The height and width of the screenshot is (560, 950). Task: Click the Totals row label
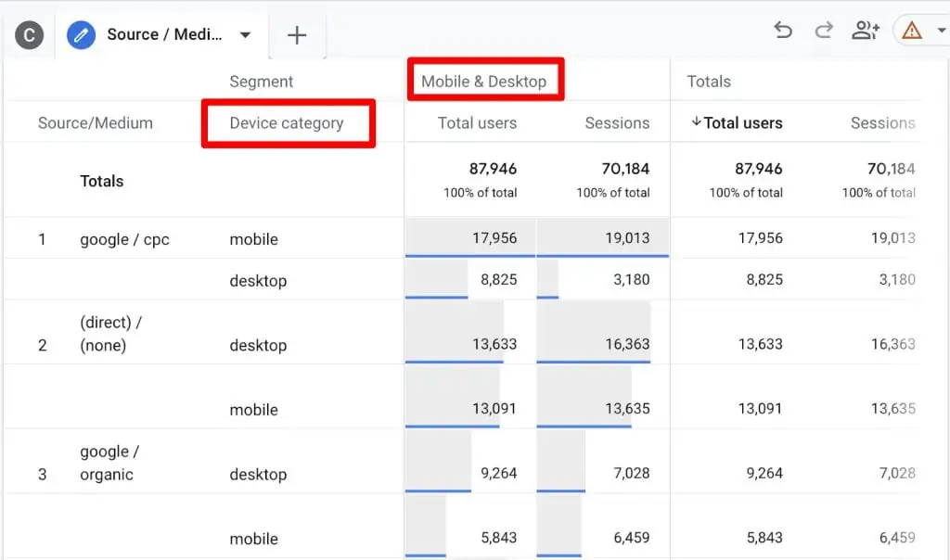pos(101,181)
